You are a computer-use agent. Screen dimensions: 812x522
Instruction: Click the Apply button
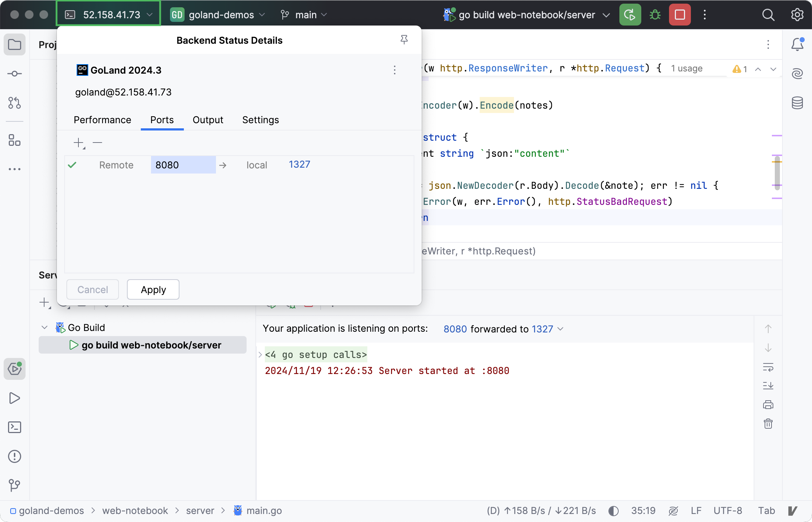tap(153, 289)
